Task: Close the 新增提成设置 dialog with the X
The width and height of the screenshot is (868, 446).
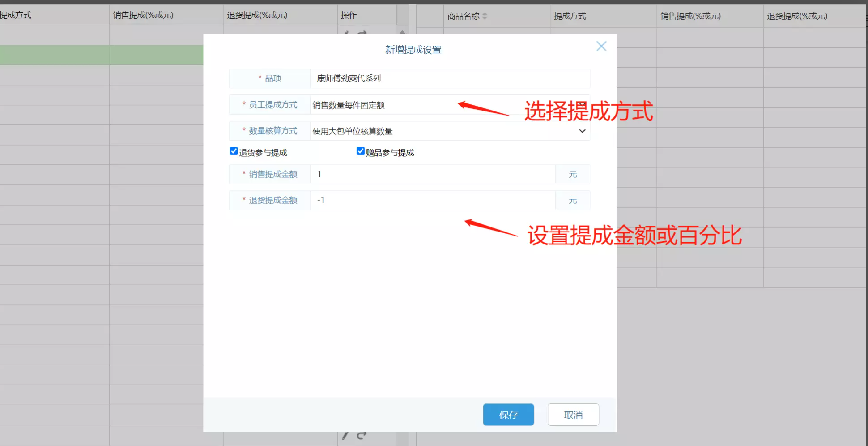Action: 601,47
